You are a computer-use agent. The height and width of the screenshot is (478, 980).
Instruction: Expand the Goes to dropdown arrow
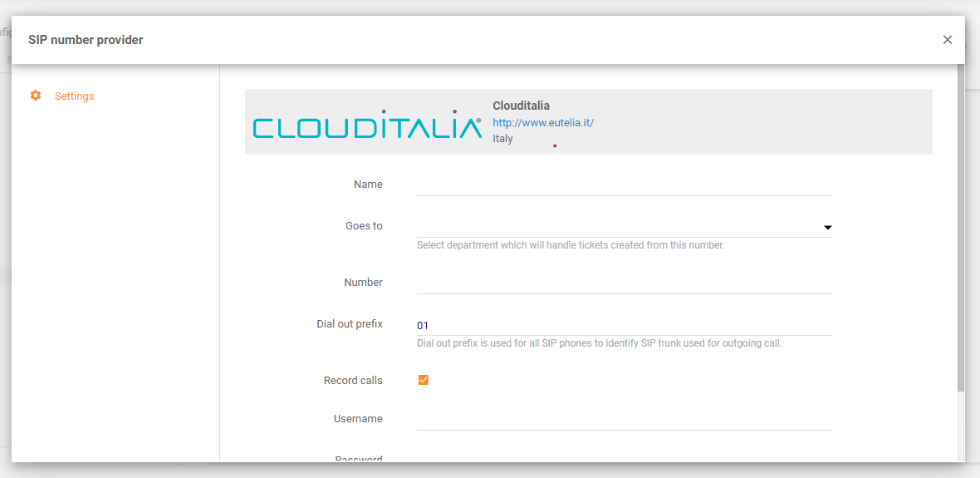click(x=827, y=227)
